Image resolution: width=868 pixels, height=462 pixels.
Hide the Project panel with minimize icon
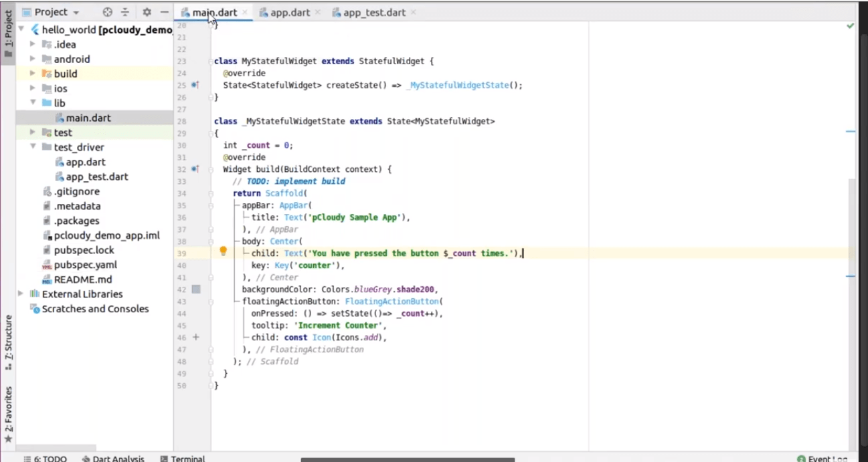(164, 12)
